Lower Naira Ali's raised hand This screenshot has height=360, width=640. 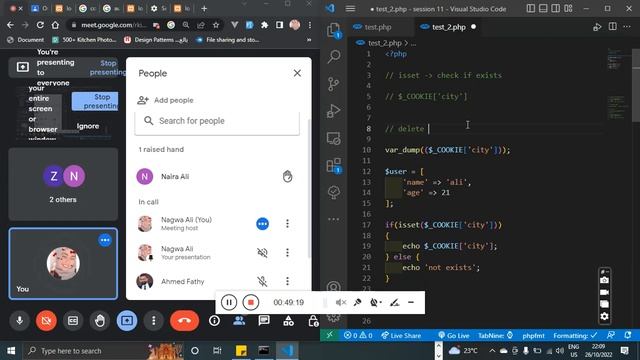[x=287, y=176]
